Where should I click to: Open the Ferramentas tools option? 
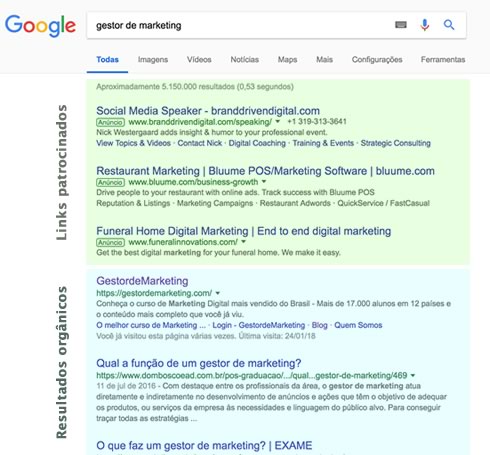[443, 60]
